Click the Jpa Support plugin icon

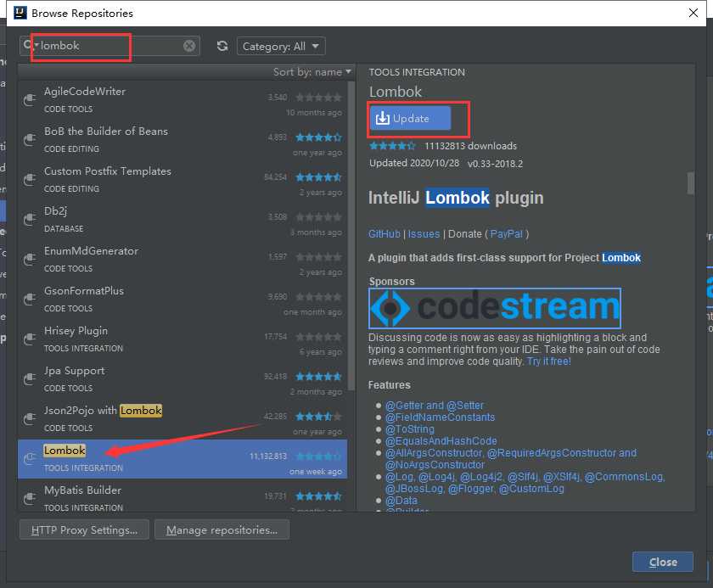[x=30, y=379]
